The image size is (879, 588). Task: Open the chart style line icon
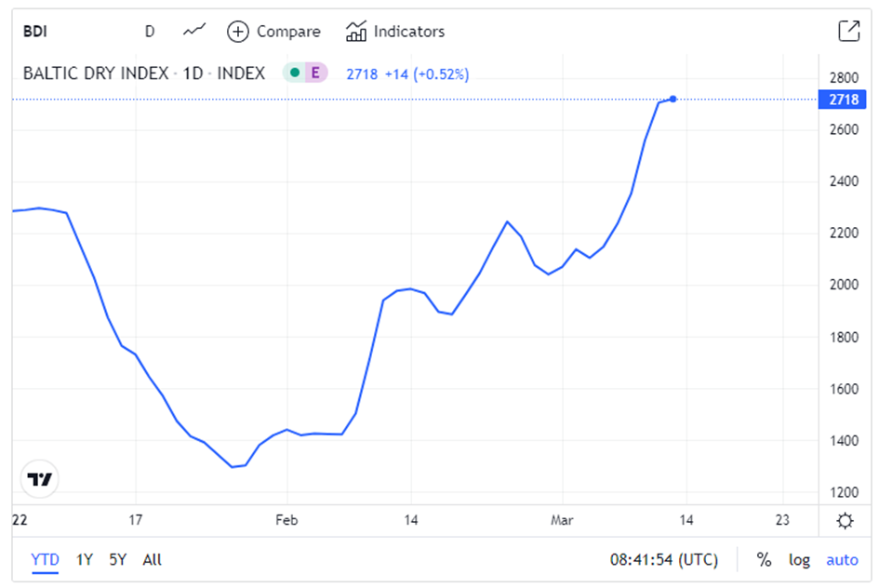194,31
